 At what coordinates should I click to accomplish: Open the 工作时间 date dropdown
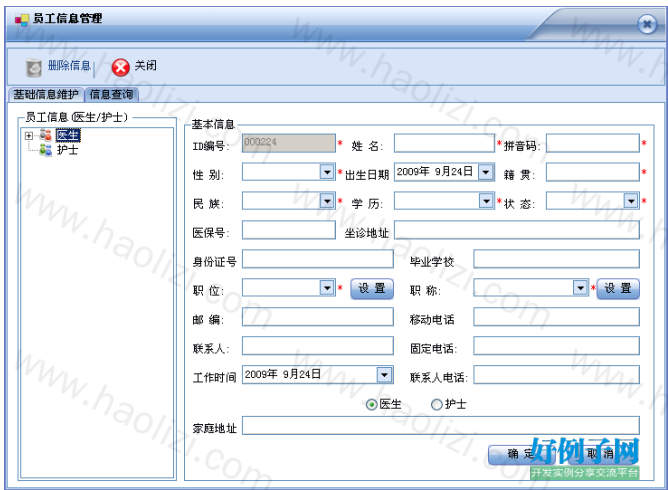pos(384,375)
